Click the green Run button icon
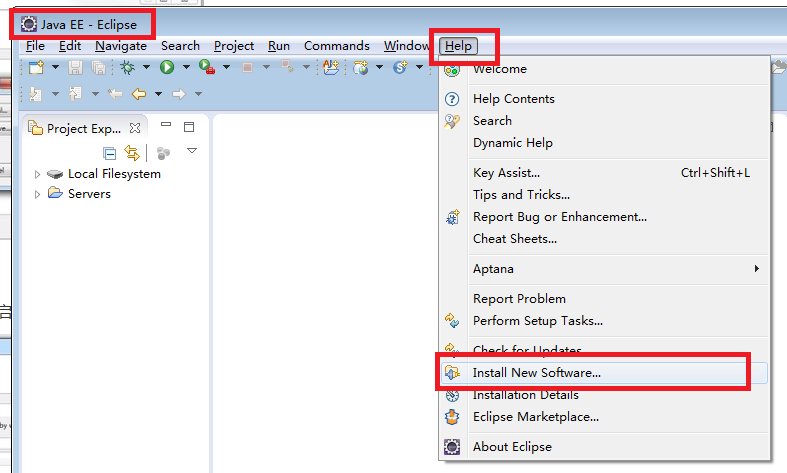Viewport: 787px width, 473px height. point(167,67)
